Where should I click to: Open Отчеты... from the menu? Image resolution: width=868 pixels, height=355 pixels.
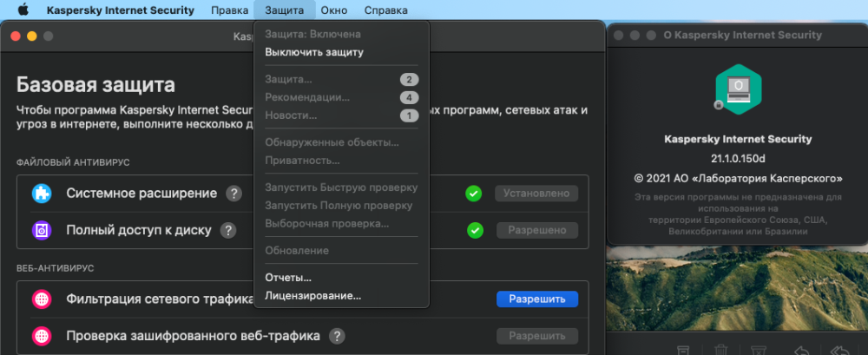coord(341,278)
